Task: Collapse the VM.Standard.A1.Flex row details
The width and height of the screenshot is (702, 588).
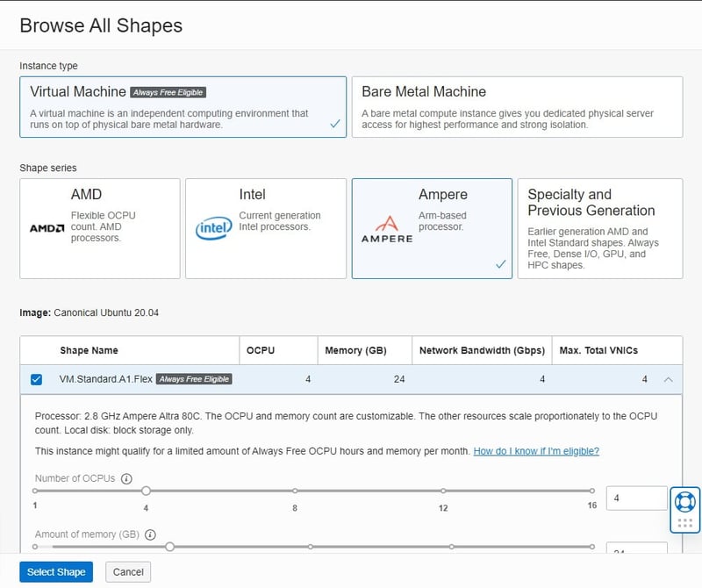Action: pyautogui.click(x=669, y=379)
